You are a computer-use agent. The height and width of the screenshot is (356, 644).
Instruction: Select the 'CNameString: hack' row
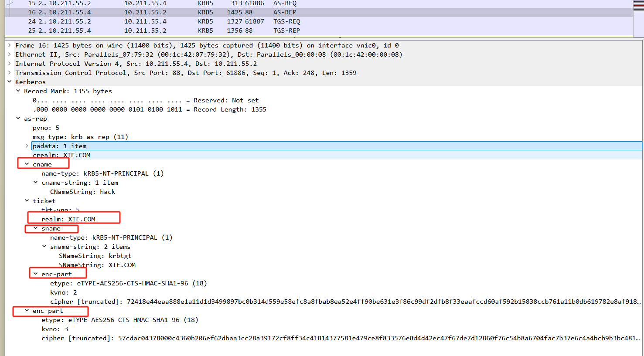click(83, 192)
